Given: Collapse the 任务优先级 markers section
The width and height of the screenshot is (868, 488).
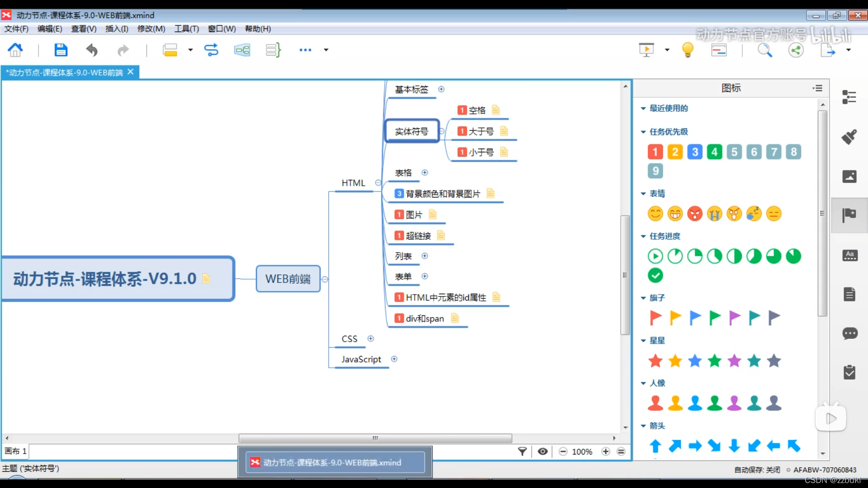Looking at the screenshot, I should [x=643, y=132].
